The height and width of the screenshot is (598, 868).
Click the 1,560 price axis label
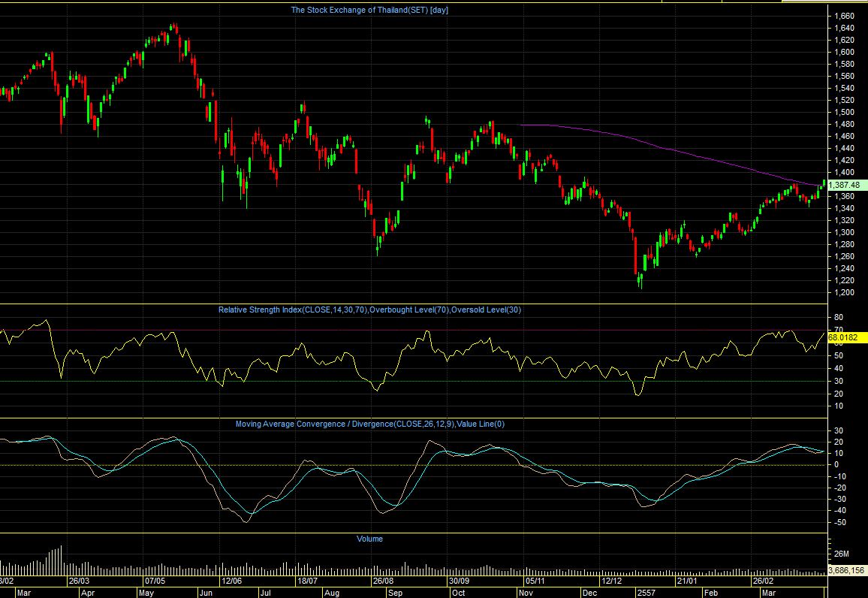(844, 77)
